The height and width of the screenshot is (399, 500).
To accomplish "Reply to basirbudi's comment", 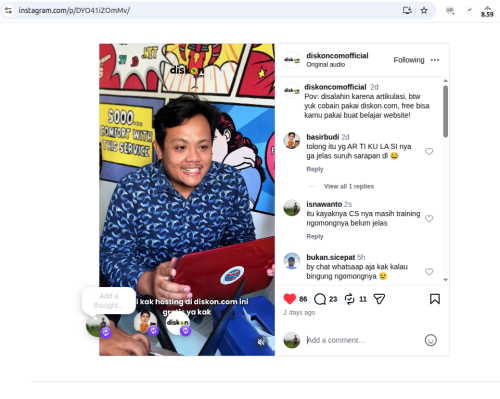I will (x=315, y=169).
